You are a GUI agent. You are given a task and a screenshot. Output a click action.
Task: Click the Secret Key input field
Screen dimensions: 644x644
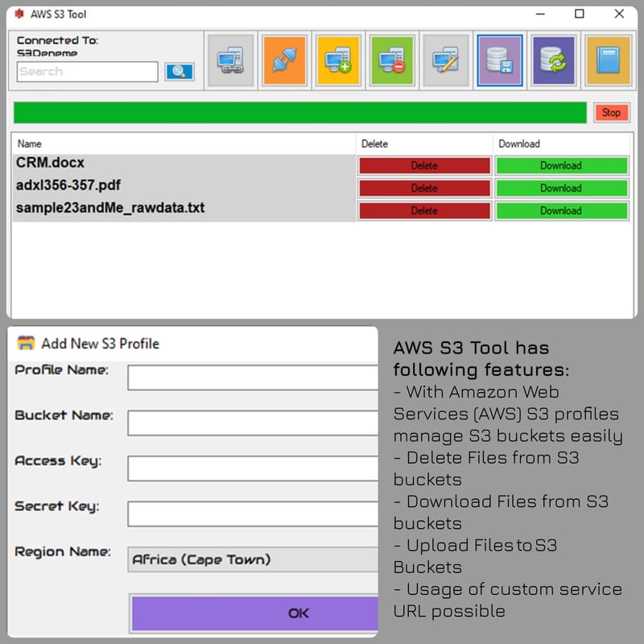[253, 514]
